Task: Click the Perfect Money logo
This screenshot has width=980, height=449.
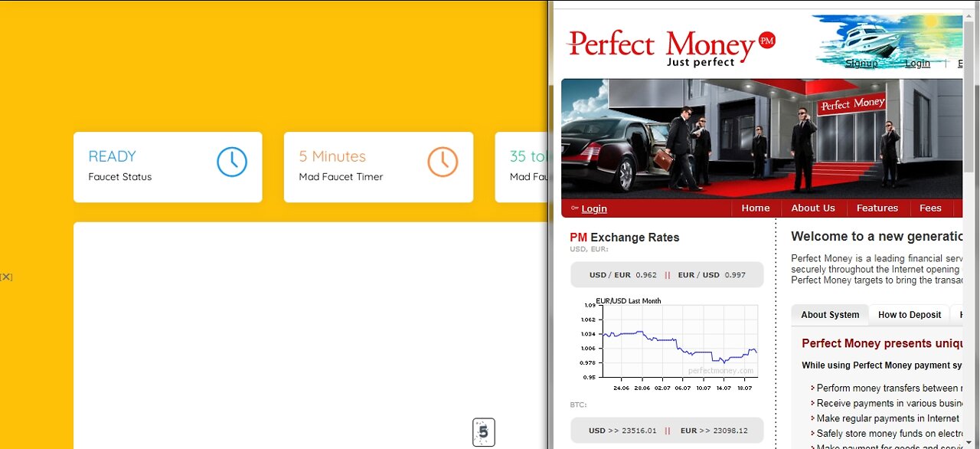Action: coord(671,48)
